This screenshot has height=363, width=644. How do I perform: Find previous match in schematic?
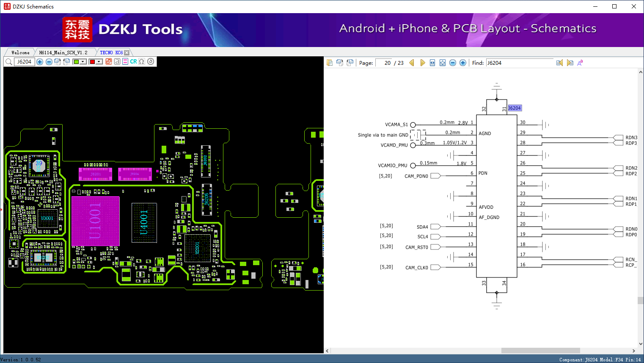click(x=559, y=63)
